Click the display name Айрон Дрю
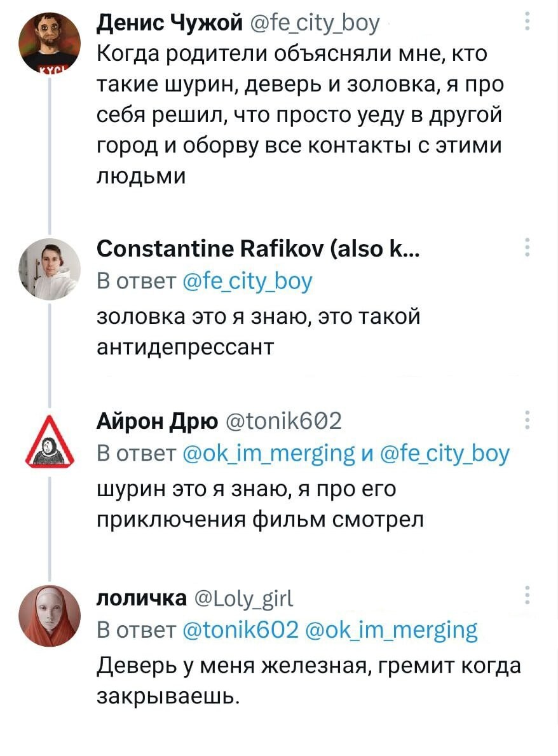The width and height of the screenshot is (558, 756). click(157, 421)
